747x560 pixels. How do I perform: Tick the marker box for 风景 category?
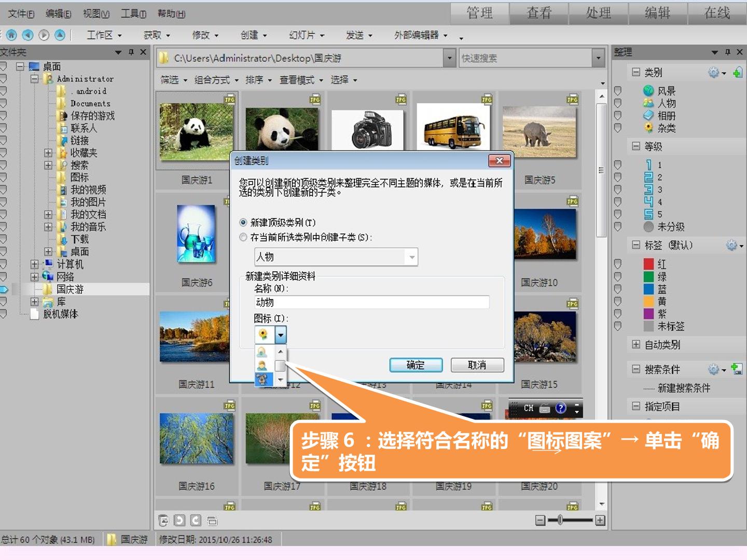pos(617,91)
